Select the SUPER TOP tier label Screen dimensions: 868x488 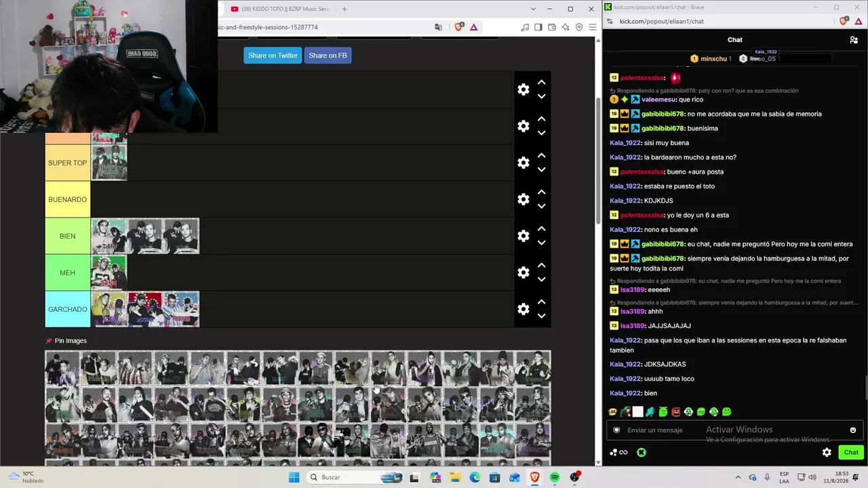(68, 163)
